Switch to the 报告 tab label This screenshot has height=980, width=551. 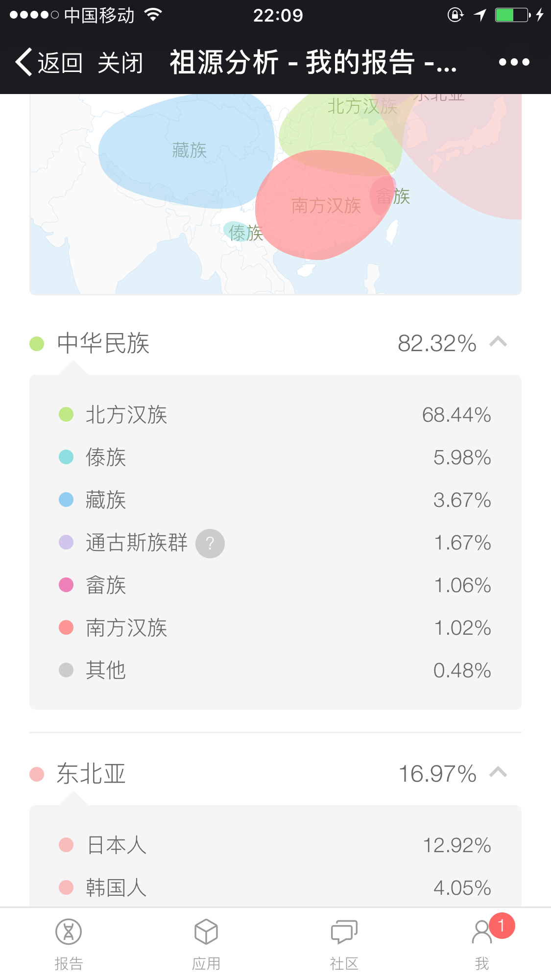click(x=69, y=963)
